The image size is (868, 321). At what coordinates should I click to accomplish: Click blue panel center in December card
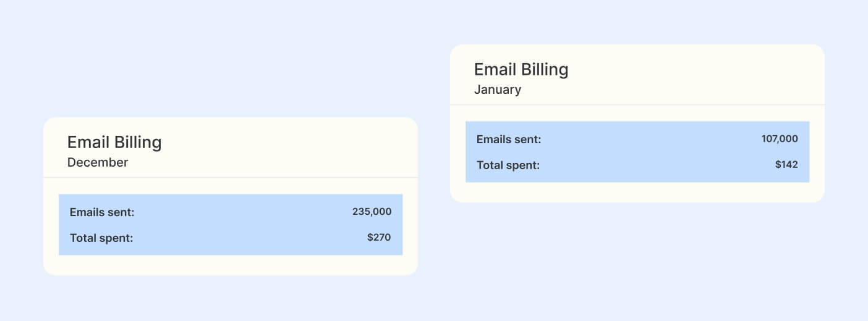coord(231,225)
